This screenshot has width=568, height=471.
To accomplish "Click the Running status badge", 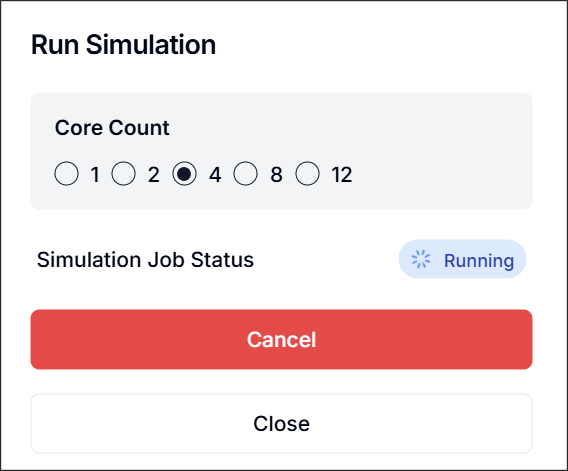I will pyautogui.click(x=462, y=259).
